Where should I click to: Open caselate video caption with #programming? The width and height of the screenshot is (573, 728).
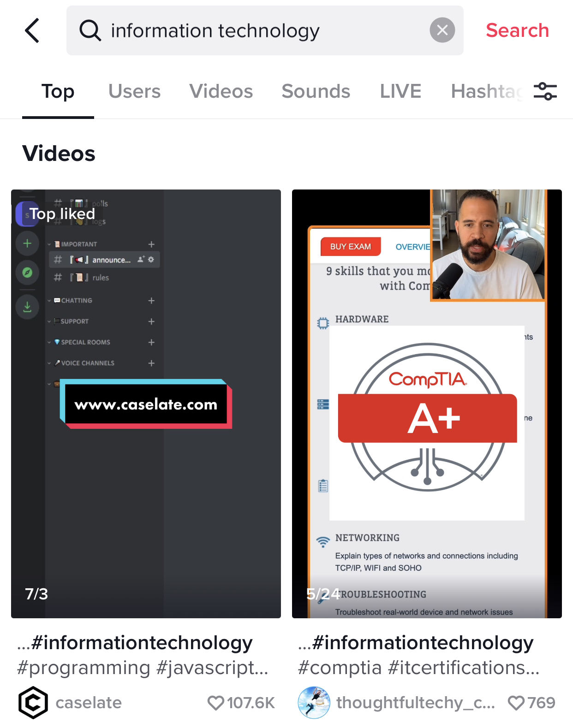143,655
